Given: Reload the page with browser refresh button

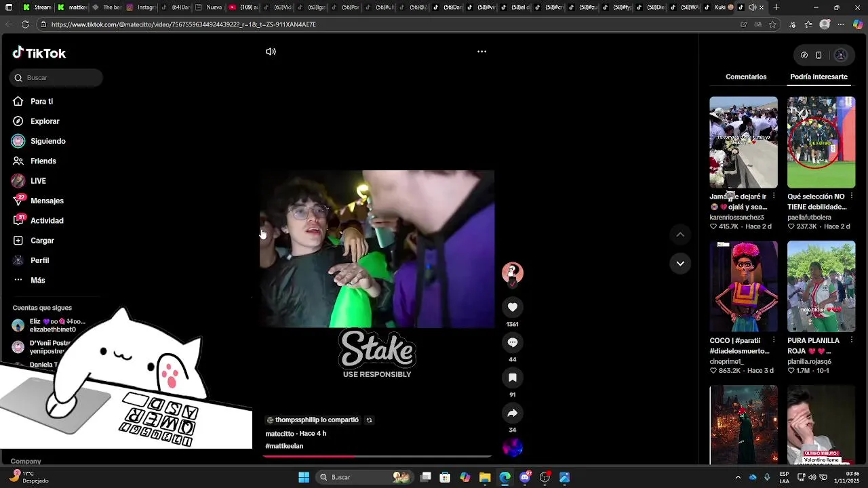Looking at the screenshot, I should pos(25,24).
